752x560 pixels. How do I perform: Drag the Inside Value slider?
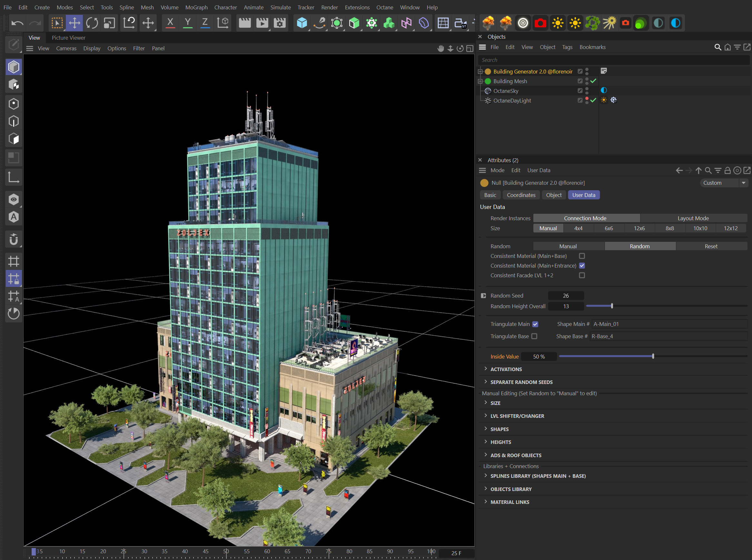653,356
